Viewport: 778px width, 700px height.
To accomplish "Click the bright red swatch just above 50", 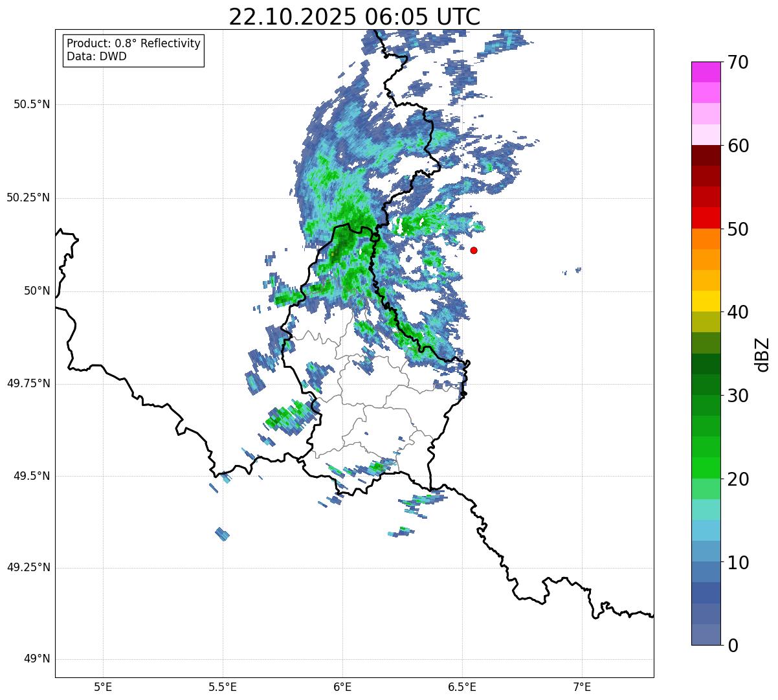I will click(x=706, y=218).
